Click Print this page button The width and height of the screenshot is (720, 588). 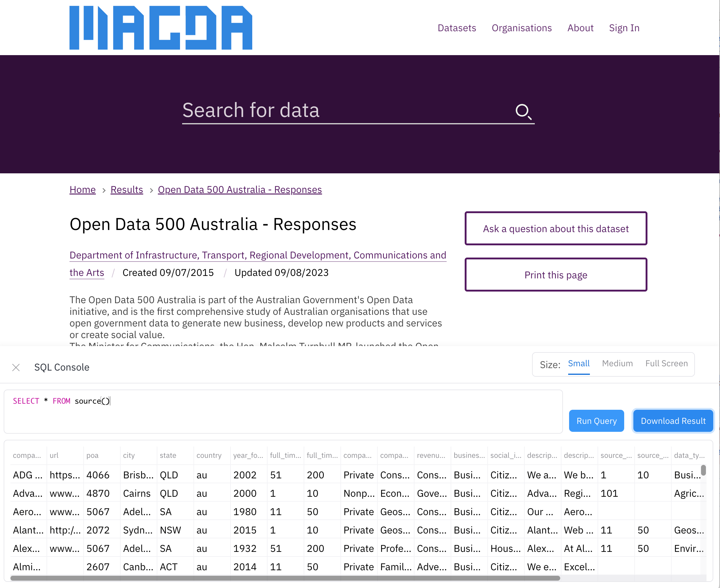(556, 275)
